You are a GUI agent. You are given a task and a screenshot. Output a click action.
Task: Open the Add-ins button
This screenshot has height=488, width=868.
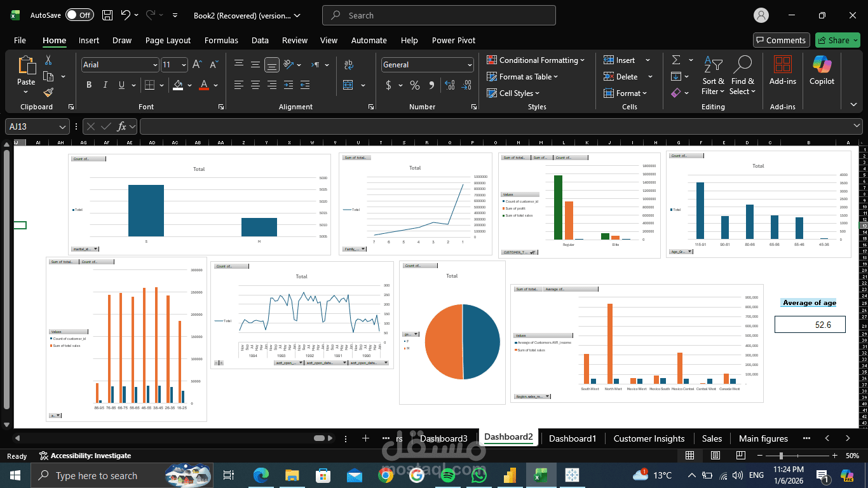(x=782, y=71)
